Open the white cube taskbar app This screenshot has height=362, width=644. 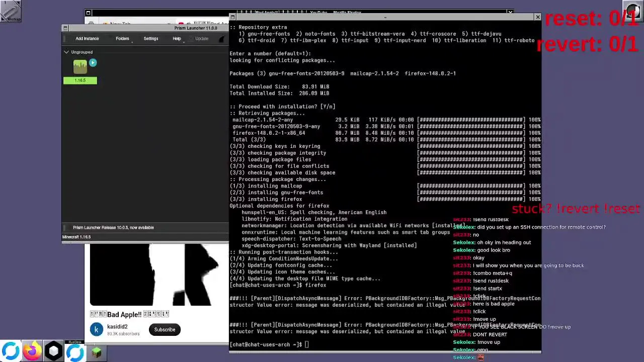53,351
